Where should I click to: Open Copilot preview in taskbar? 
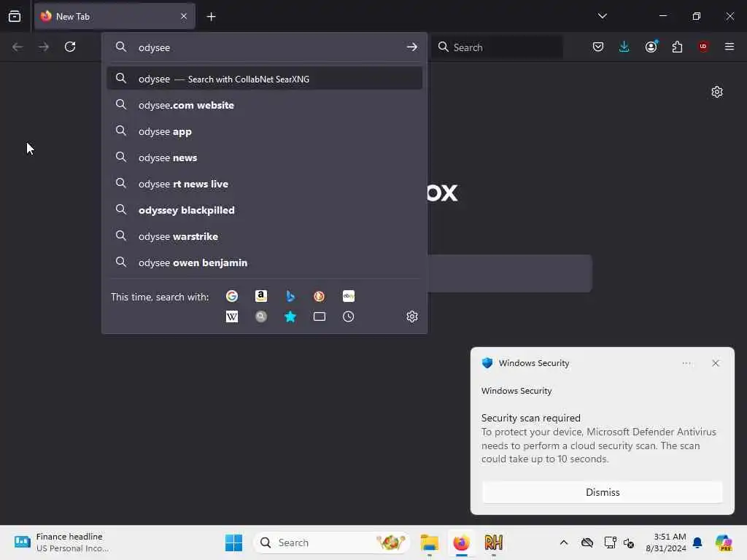pyautogui.click(x=724, y=542)
